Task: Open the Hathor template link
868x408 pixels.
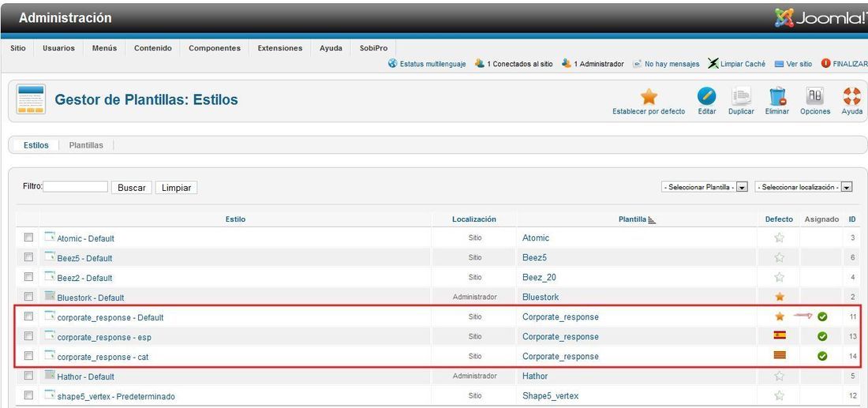Action: [x=535, y=376]
